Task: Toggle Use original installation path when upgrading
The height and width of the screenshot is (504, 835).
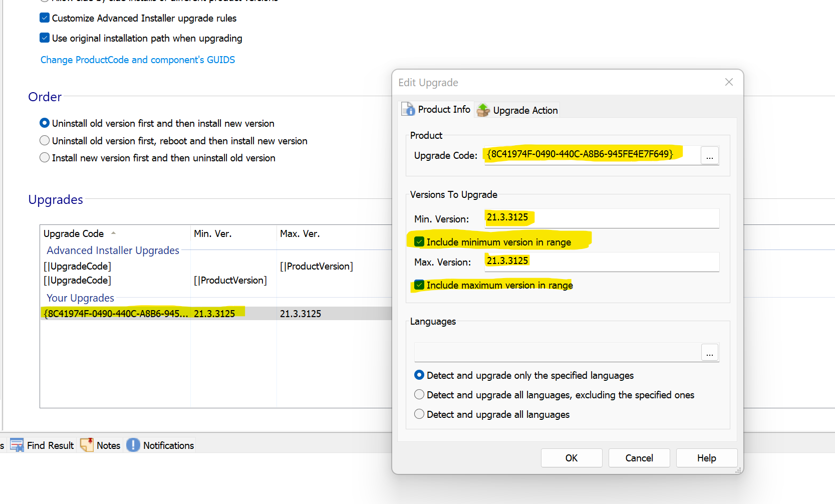Action: click(x=45, y=38)
